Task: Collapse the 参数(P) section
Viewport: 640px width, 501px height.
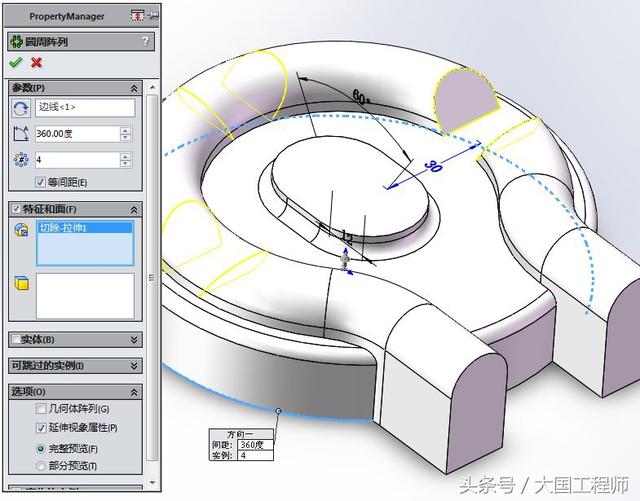Action: coord(134,88)
